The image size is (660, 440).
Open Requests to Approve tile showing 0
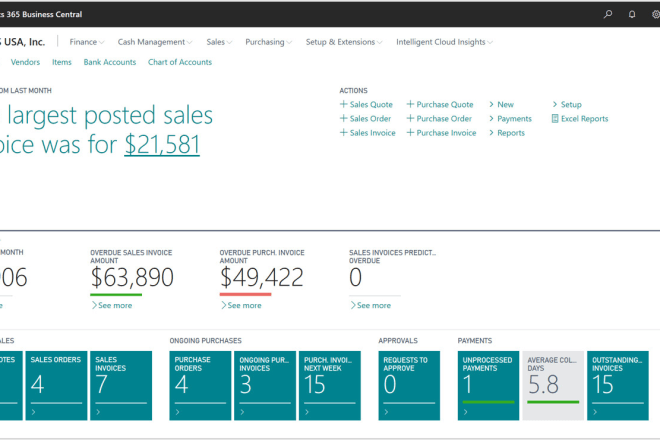[409, 386]
